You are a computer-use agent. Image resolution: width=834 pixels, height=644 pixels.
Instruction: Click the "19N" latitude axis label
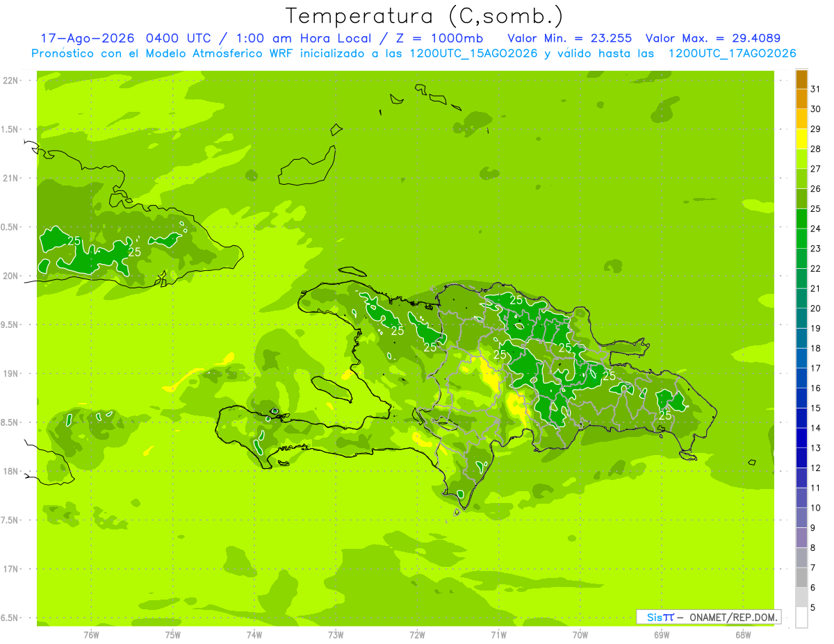(12, 373)
